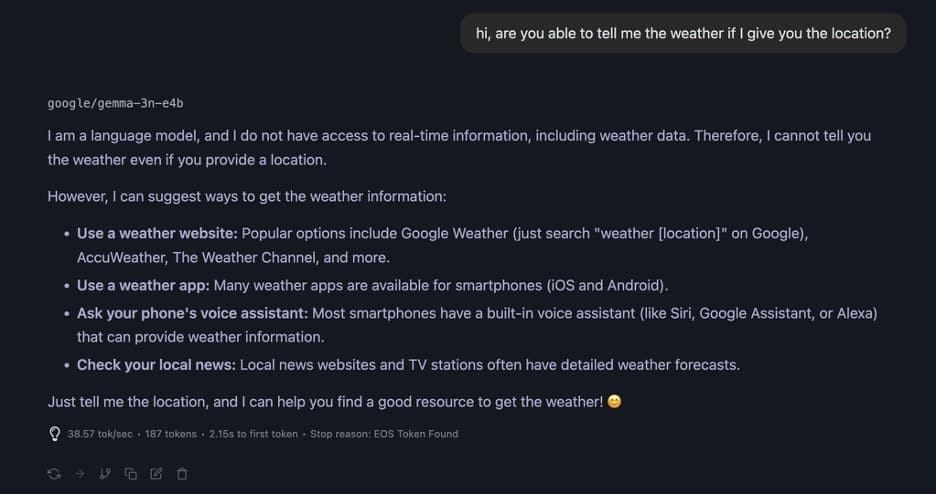Click the 38.57 tok/sec statistic
This screenshot has height=494, width=936.
[101, 434]
